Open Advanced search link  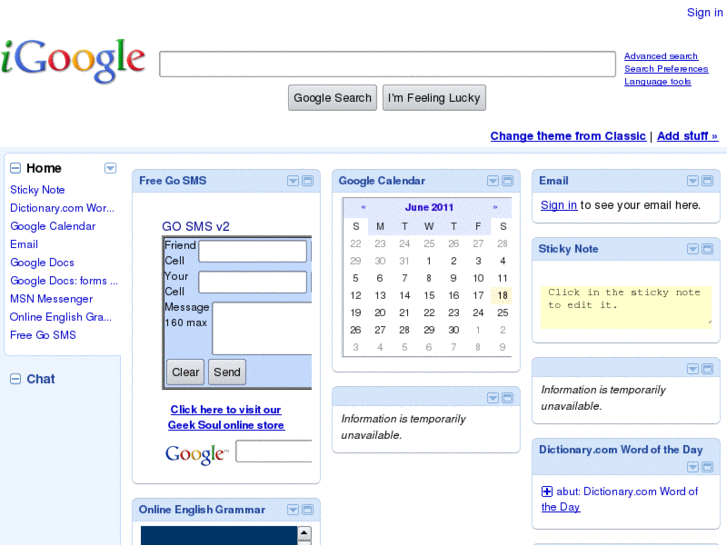(x=661, y=56)
